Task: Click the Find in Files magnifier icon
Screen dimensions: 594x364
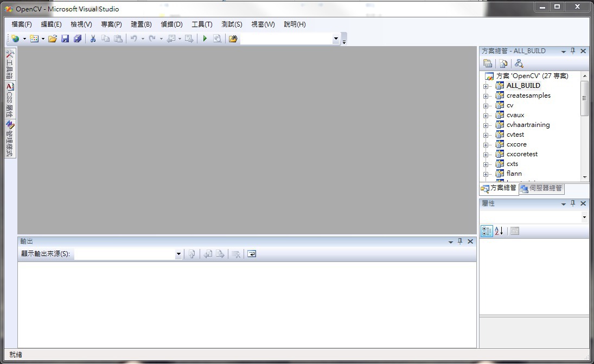Action: (x=217, y=39)
